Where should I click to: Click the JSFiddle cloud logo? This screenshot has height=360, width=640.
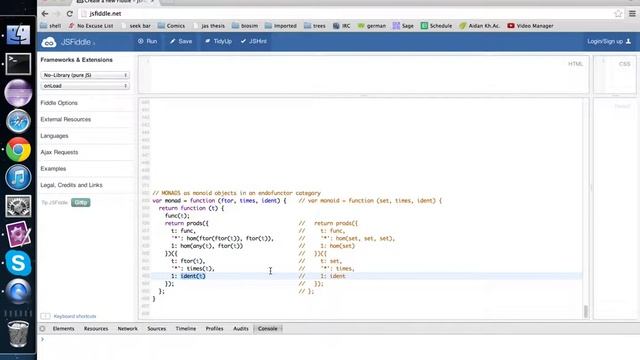coord(49,42)
